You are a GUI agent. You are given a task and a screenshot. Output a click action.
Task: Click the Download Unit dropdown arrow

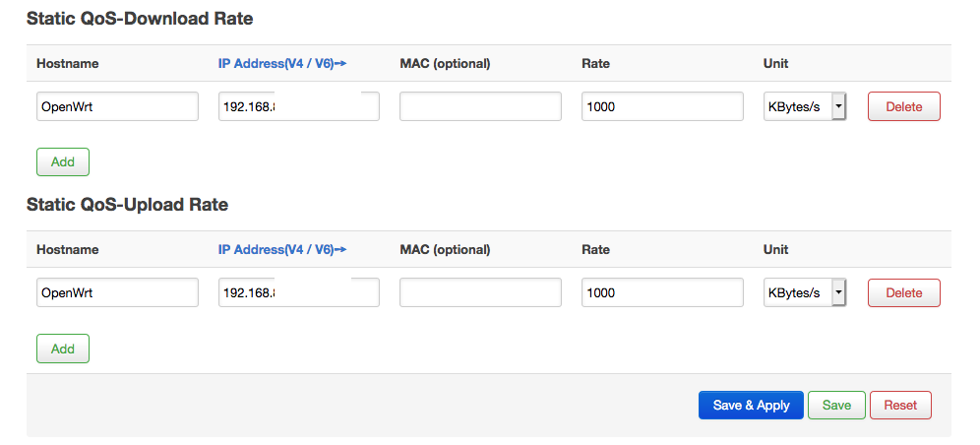click(x=838, y=106)
